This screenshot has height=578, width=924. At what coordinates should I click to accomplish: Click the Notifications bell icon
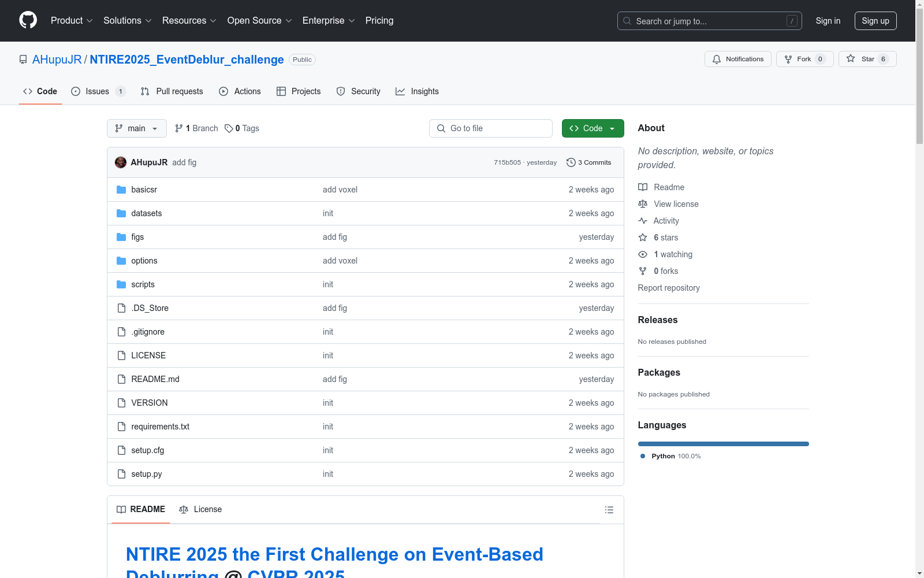[717, 59]
